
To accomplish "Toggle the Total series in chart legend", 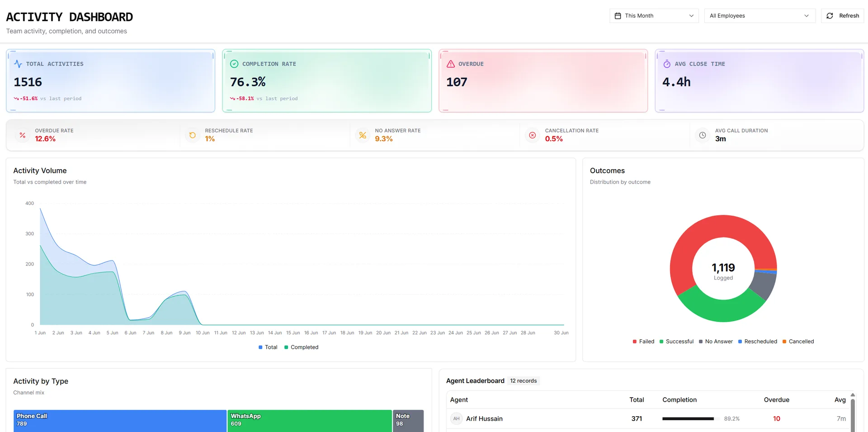I will [x=268, y=347].
